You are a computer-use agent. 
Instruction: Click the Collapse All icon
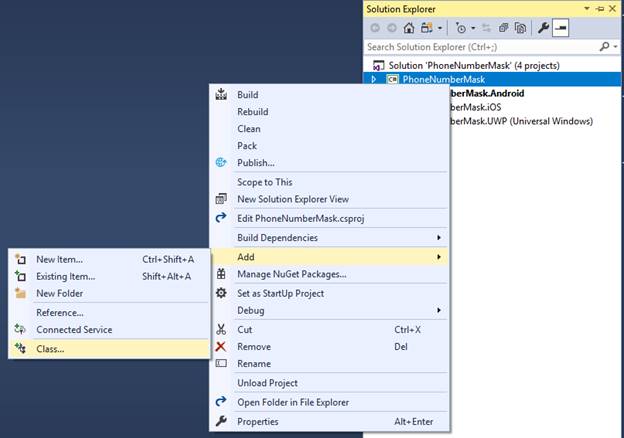pyautogui.click(x=503, y=28)
